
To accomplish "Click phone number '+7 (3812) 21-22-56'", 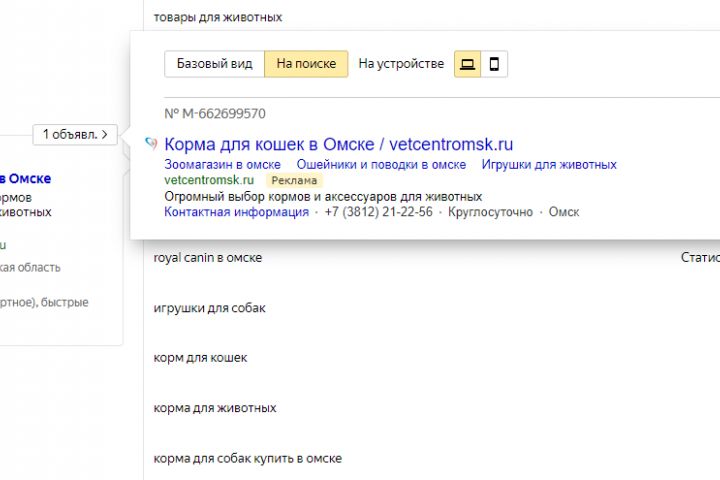I will coord(378,212).
